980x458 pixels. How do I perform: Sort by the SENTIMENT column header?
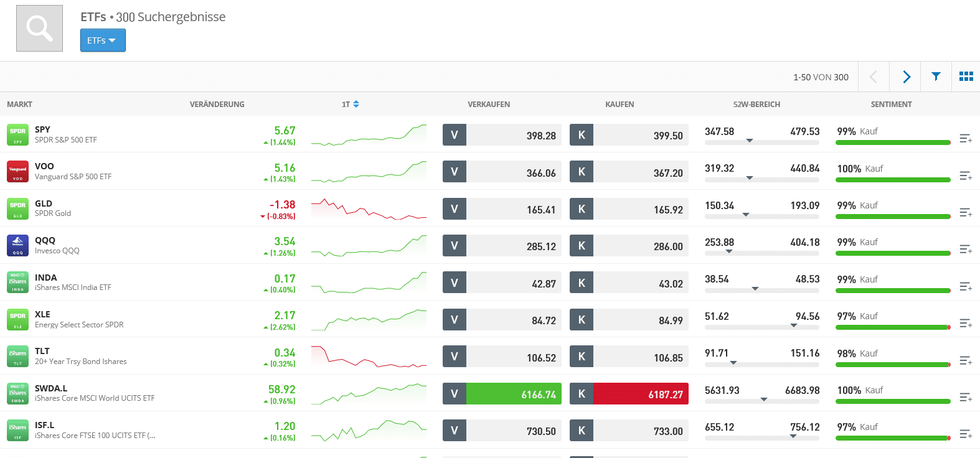point(891,105)
